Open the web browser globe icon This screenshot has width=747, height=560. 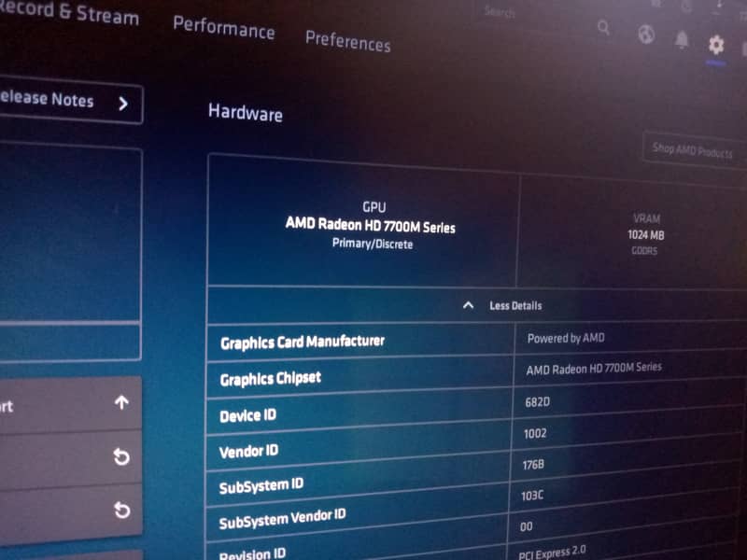pyautogui.click(x=646, y=35)
